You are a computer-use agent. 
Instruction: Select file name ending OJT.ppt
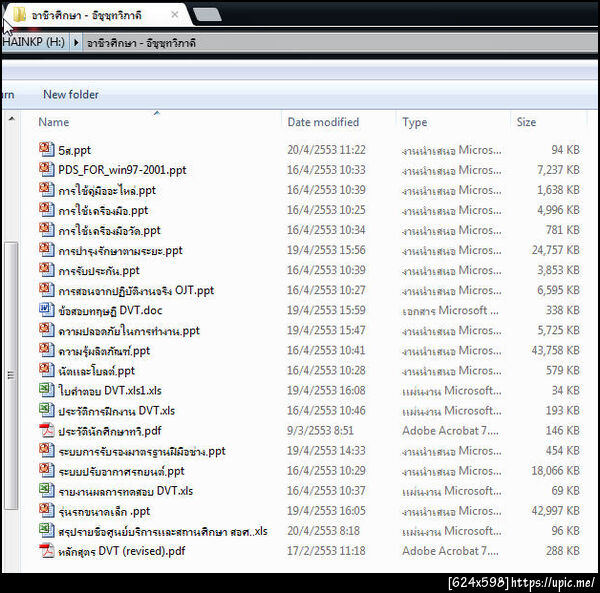[136, 290]
